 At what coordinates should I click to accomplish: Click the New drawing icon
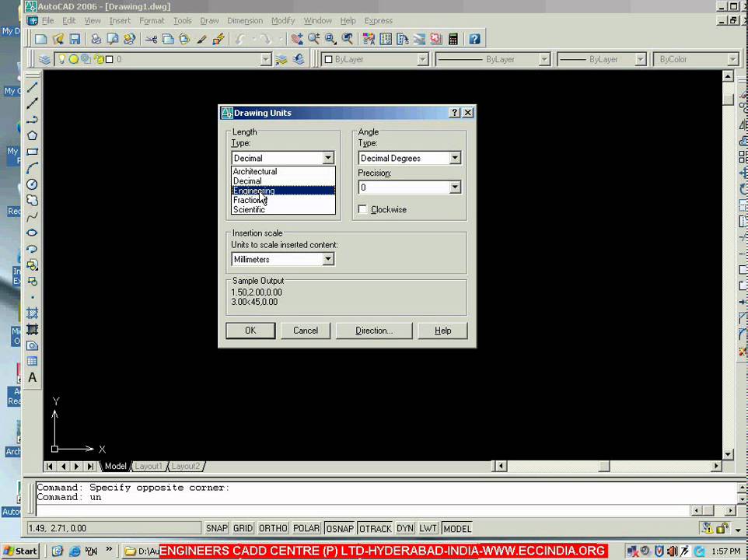point(41,39)
